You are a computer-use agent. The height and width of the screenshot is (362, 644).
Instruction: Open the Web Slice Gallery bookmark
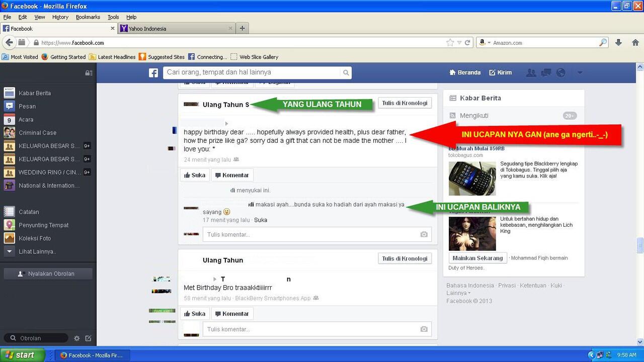tap(255, 57)
